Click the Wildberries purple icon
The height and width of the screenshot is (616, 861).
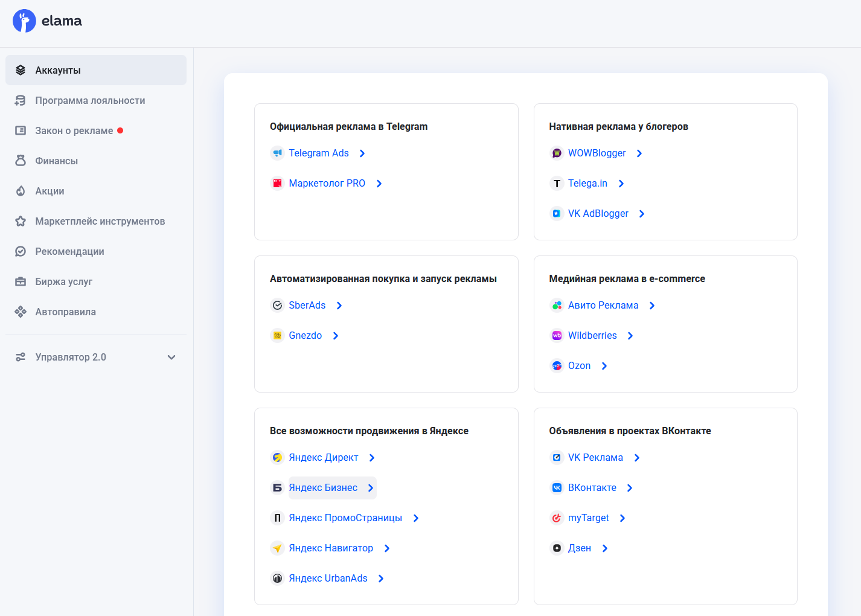click(x=557, y=336)
